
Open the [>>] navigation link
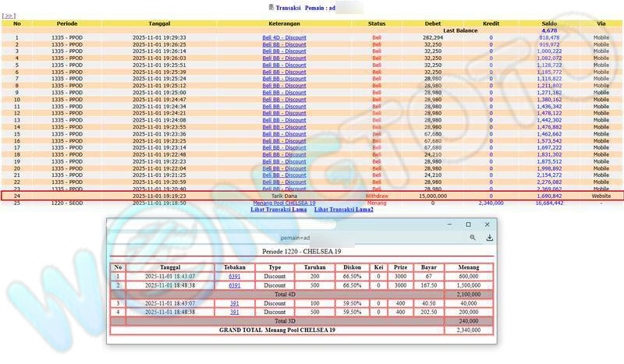9,16
